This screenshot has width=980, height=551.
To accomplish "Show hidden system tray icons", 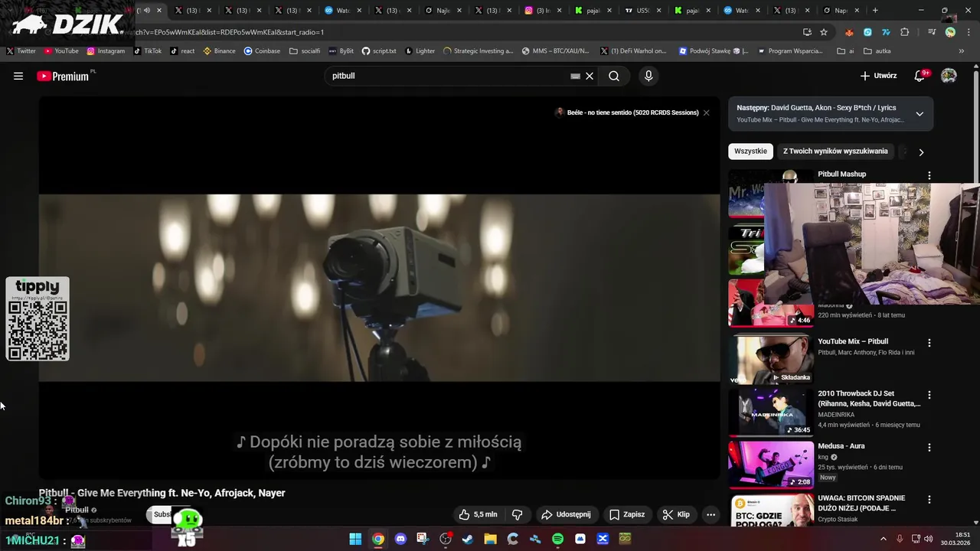I will 883,539.
